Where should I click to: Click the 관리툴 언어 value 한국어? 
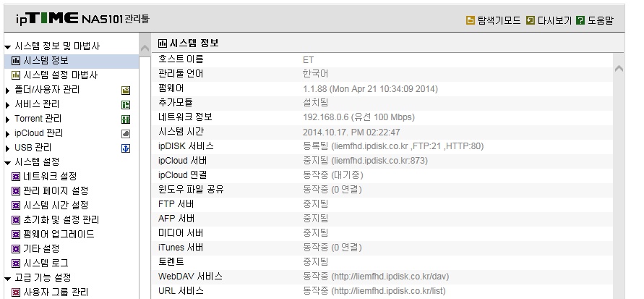(315, 74)
